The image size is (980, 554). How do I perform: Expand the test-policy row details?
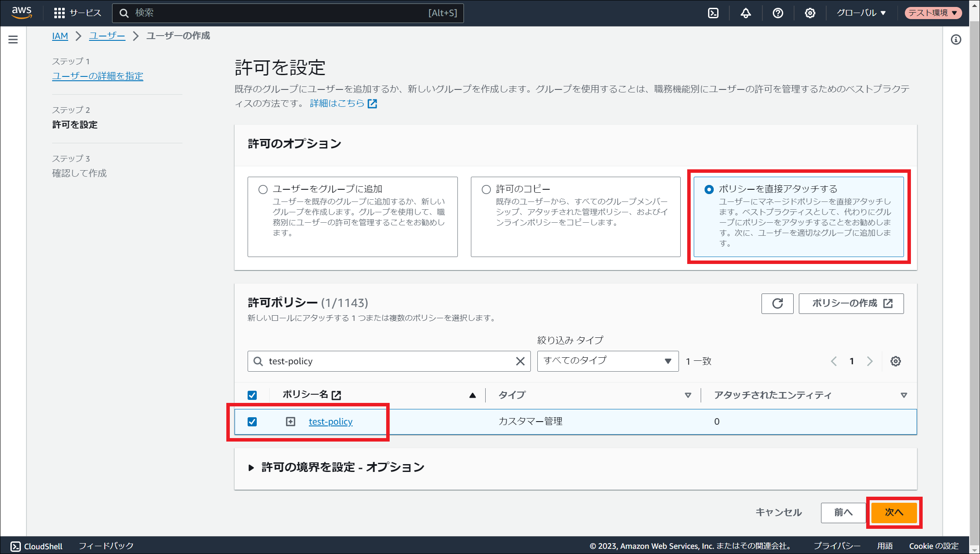coord(291,422)
